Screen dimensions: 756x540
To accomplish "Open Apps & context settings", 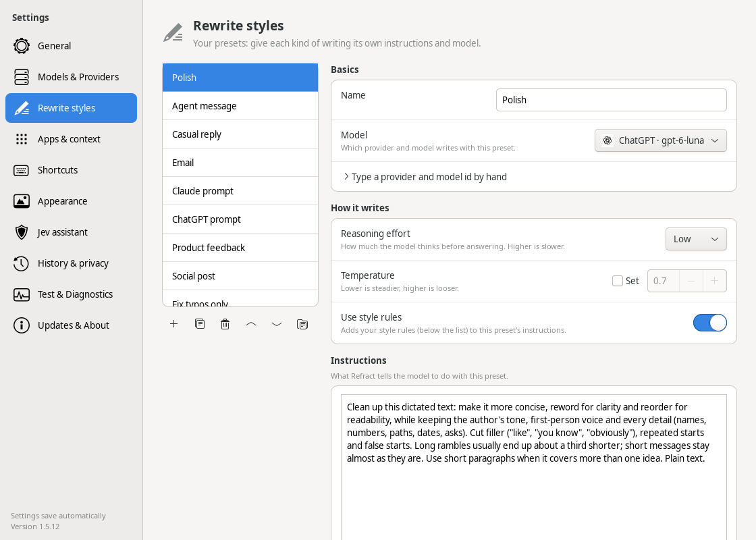I will coord(72,139).
